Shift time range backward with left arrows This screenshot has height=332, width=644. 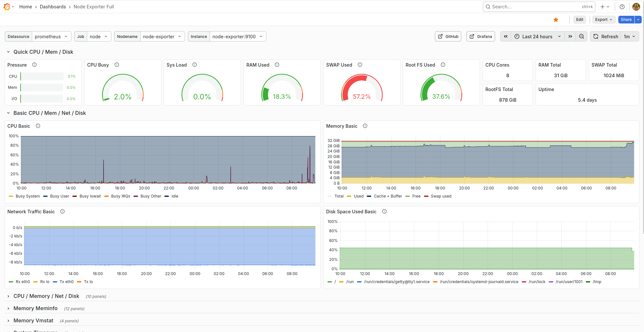(505, 36)
